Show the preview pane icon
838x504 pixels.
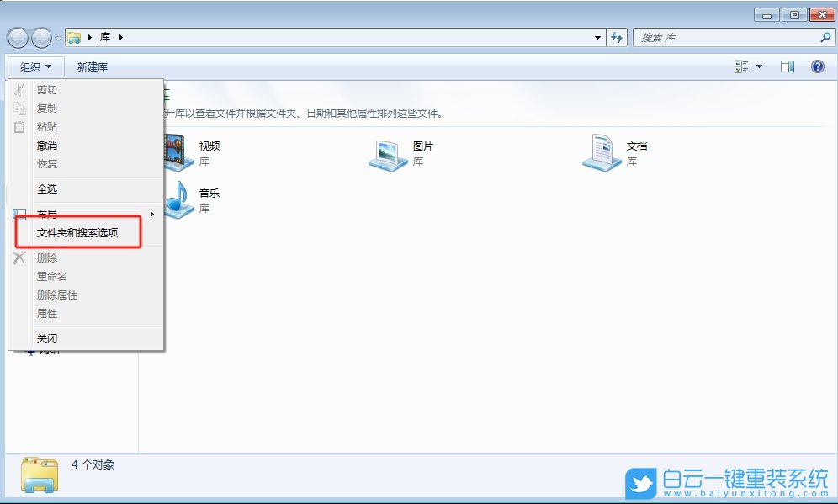[x=788, y=66]
